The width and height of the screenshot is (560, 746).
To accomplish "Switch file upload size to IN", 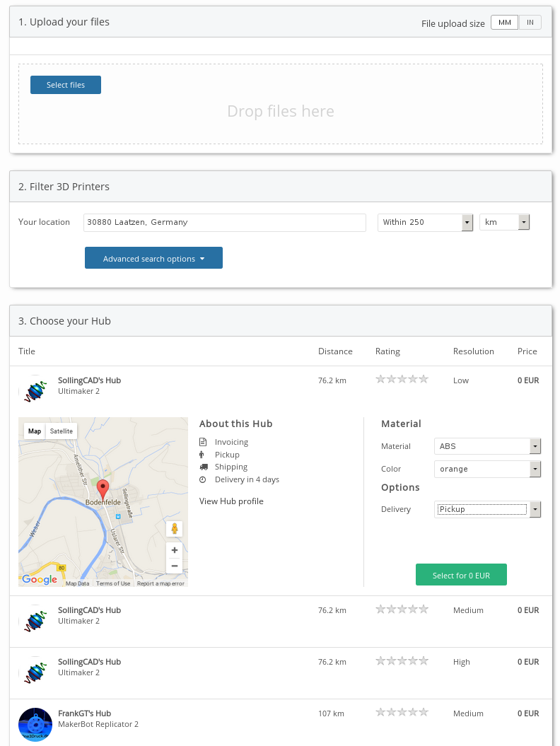I will (x=530, y=23).
